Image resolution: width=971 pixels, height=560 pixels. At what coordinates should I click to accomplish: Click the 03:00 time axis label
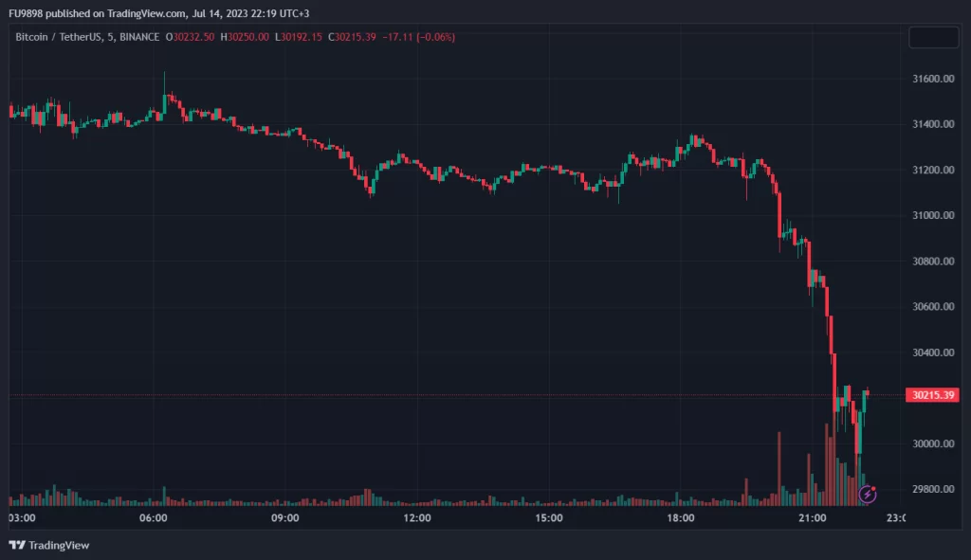[x=22, y=518]
